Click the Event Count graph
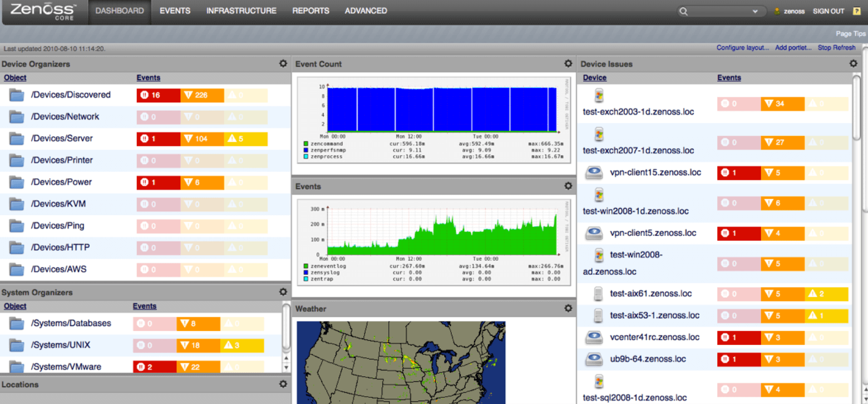This screenshot has width=868, height=404. [433, 120]
